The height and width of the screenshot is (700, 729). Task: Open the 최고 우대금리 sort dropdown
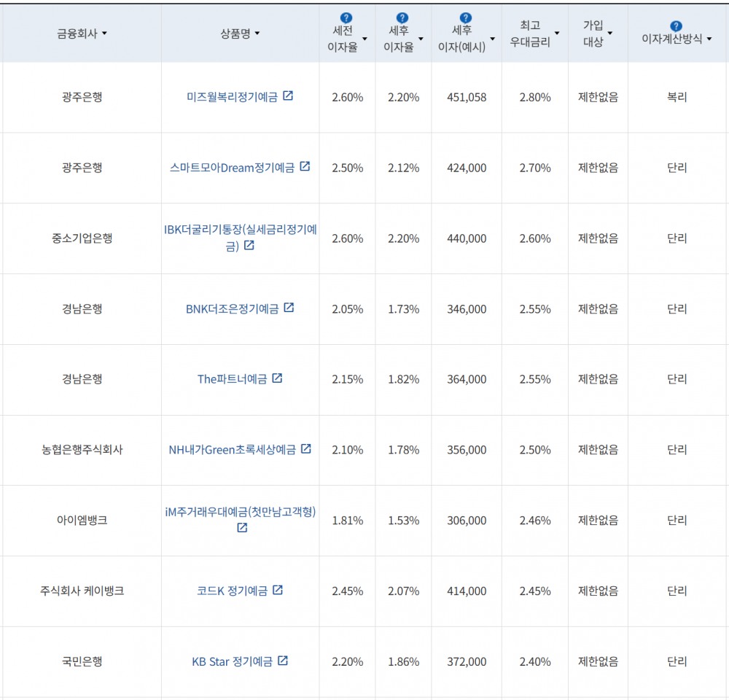pos(557,32)
